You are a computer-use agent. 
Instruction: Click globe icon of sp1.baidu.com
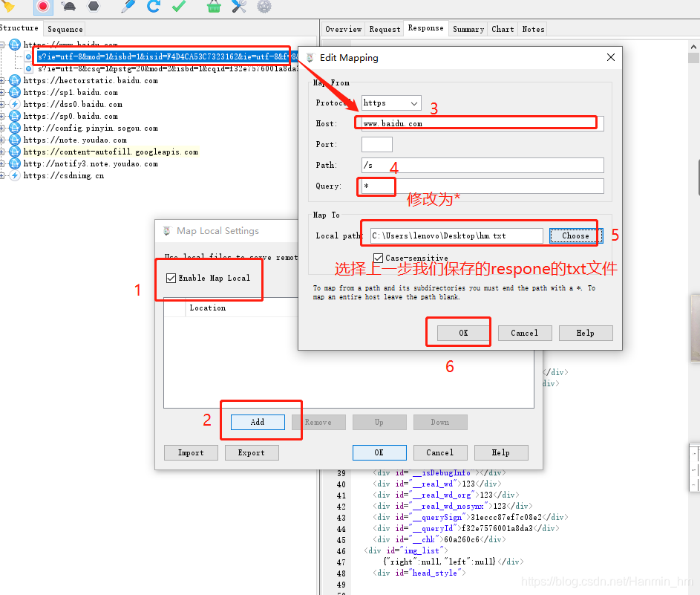(x=15, y=92)
